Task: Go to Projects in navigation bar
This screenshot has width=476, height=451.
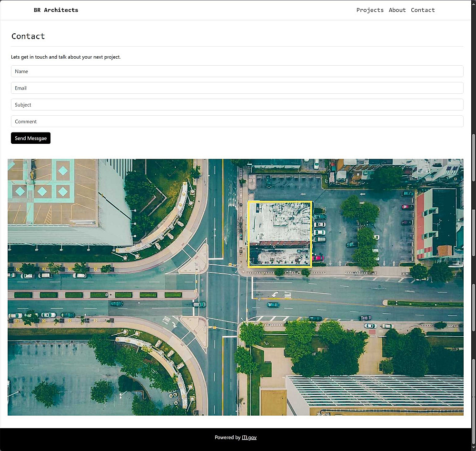Action: pyautogui.click(x=370, y=10)
